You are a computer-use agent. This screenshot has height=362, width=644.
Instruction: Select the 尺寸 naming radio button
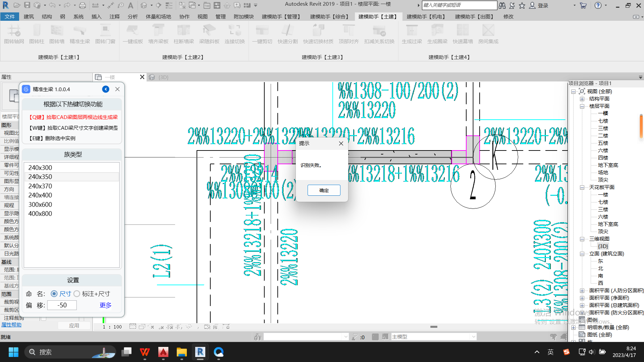54,294
